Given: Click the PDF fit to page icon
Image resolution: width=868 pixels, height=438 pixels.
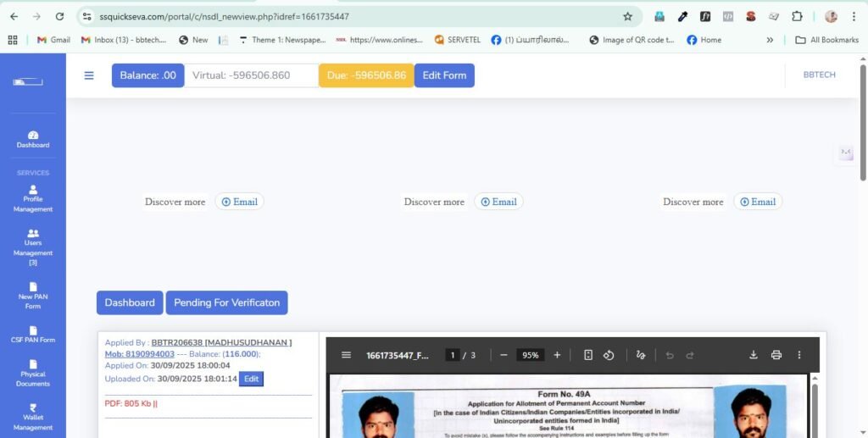Looking at the screenshot, I should click(588, 355).
